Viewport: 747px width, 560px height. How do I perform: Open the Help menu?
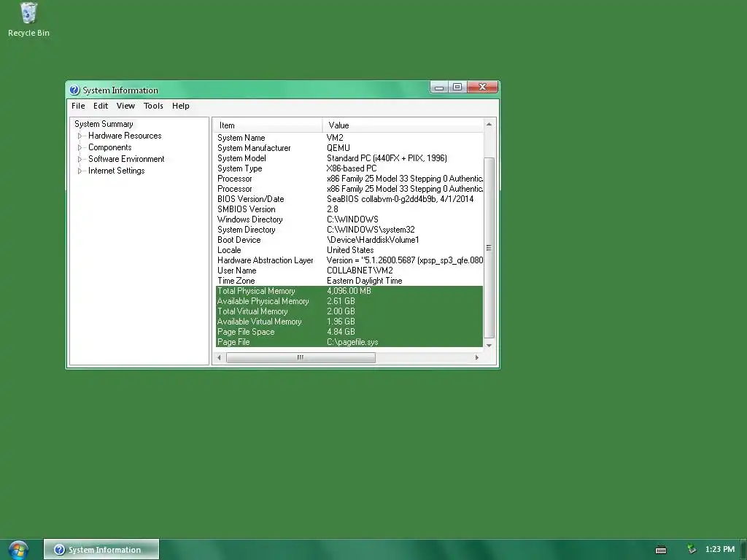181,106
